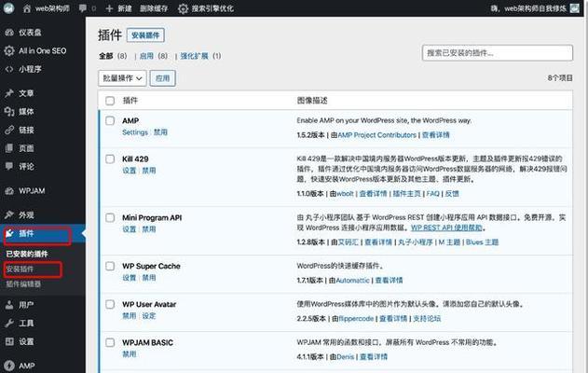Screen dimensions: 588x373
Task: Open the Denis author link
Action: coord(346,357)
